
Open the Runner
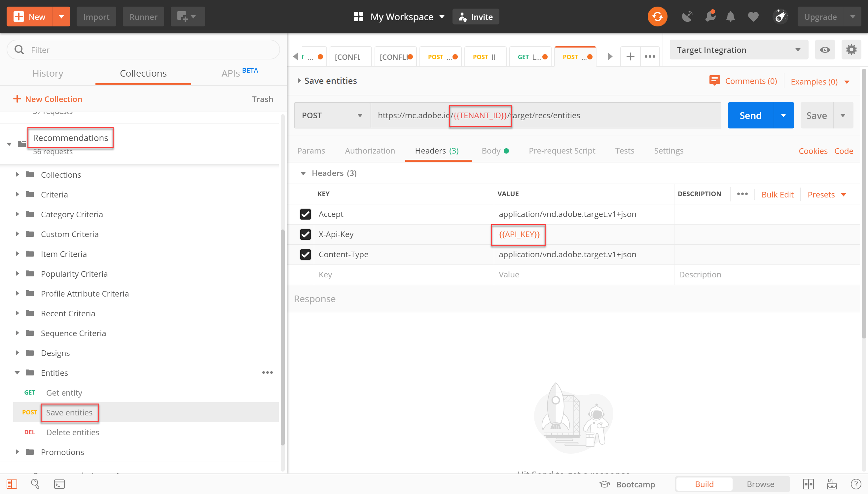click(143, 16)
